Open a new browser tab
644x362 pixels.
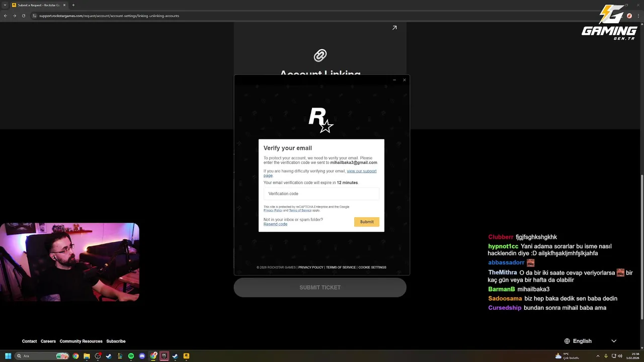(73, 5)
